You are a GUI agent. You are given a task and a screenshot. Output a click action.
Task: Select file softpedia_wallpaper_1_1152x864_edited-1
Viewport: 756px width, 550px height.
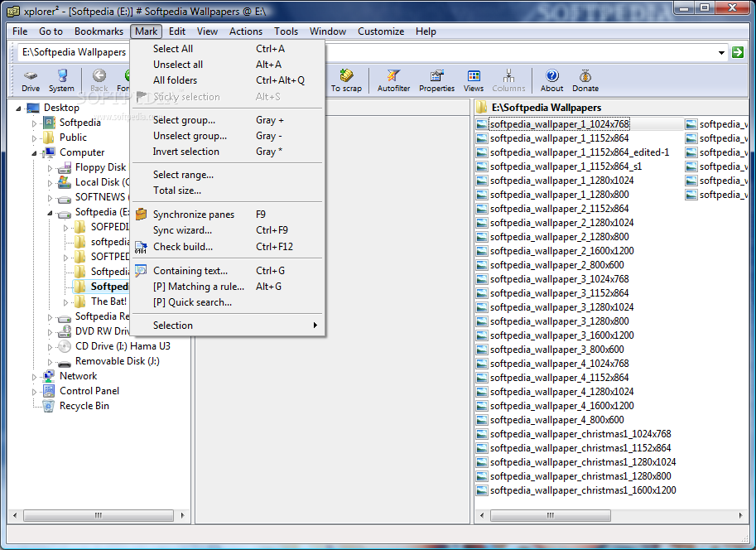[x=580, y=152]
